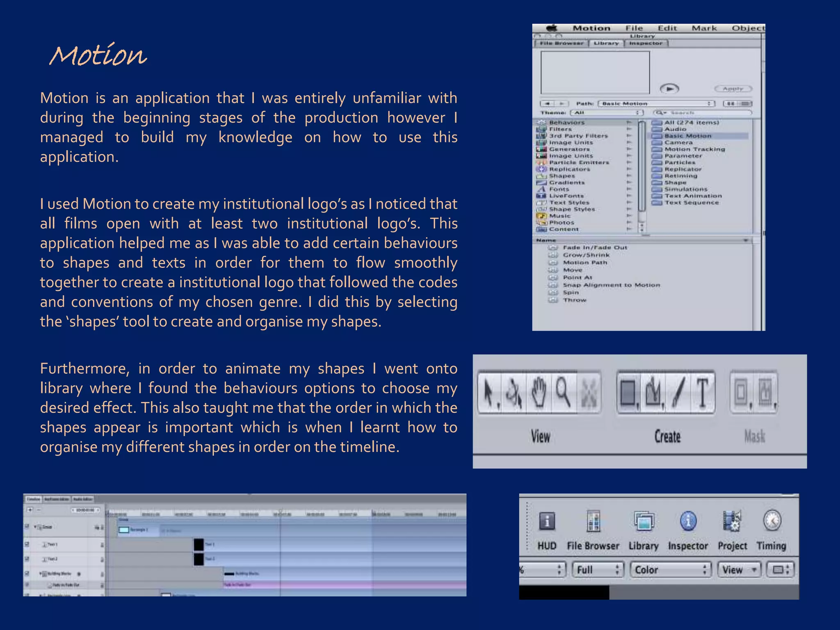Select the Snap Alignment to Motion behavior

point(604,285)
